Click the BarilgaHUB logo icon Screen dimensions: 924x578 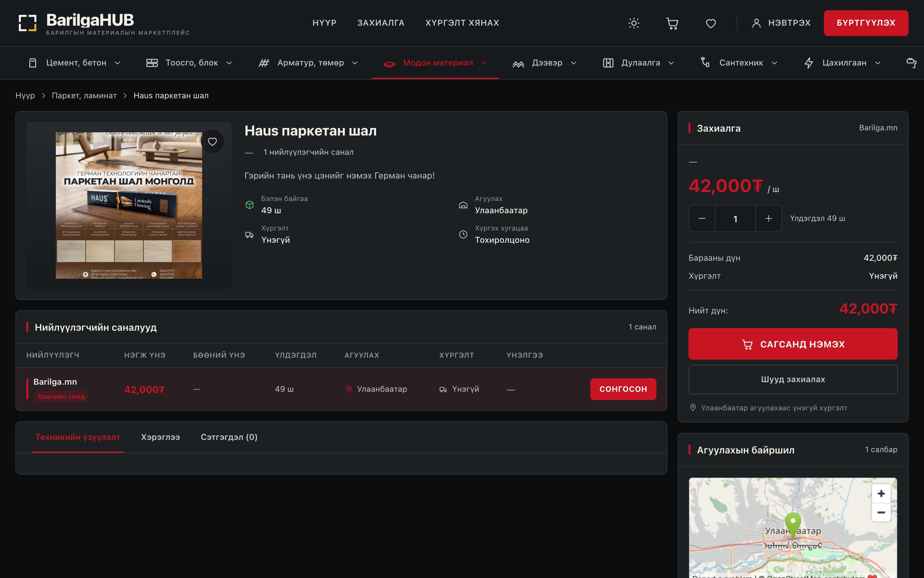click(28, 23)
